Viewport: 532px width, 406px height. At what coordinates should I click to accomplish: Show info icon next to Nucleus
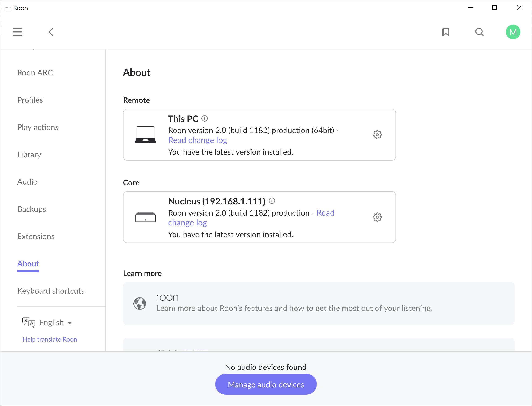[x=272, y=201]
